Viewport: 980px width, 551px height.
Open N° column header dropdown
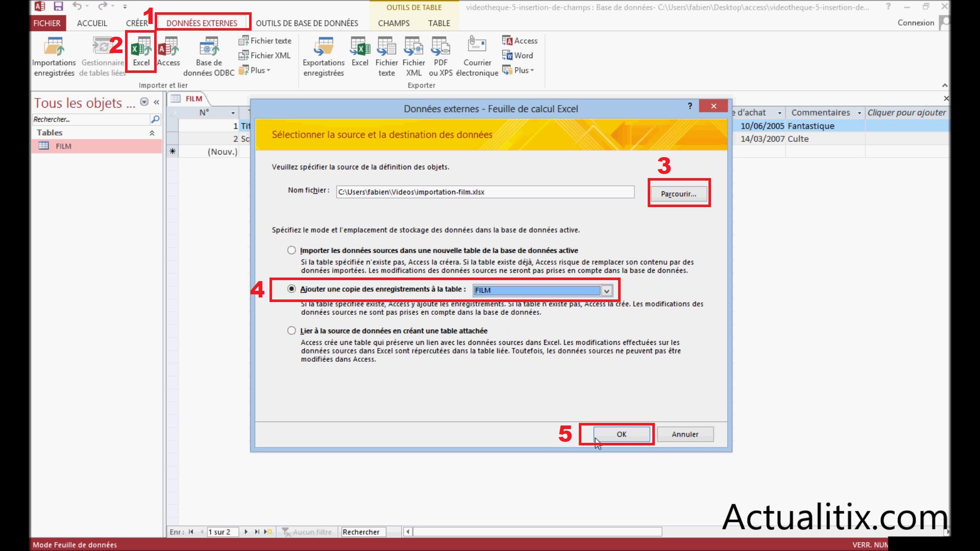(x=233, y=113)
